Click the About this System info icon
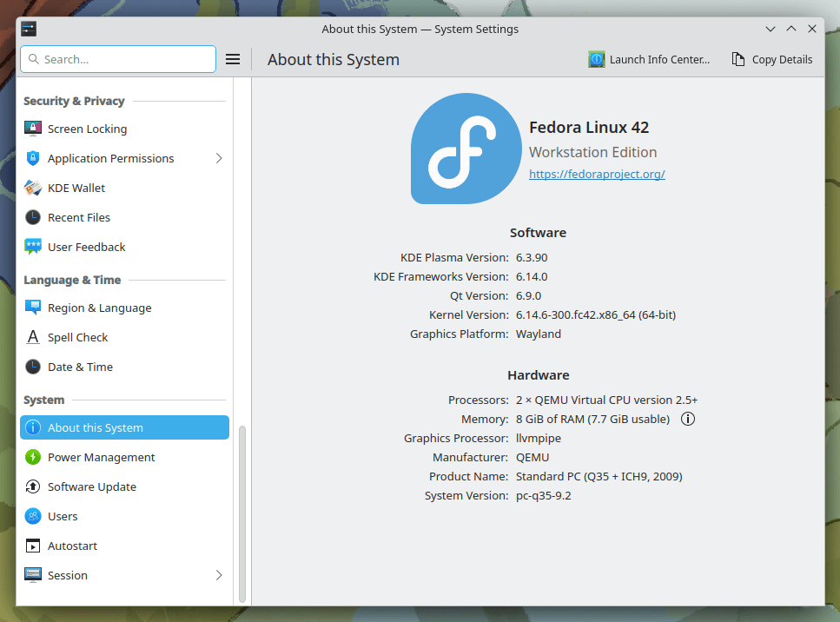This screenshot has width=840, height=622. [33, 427]
